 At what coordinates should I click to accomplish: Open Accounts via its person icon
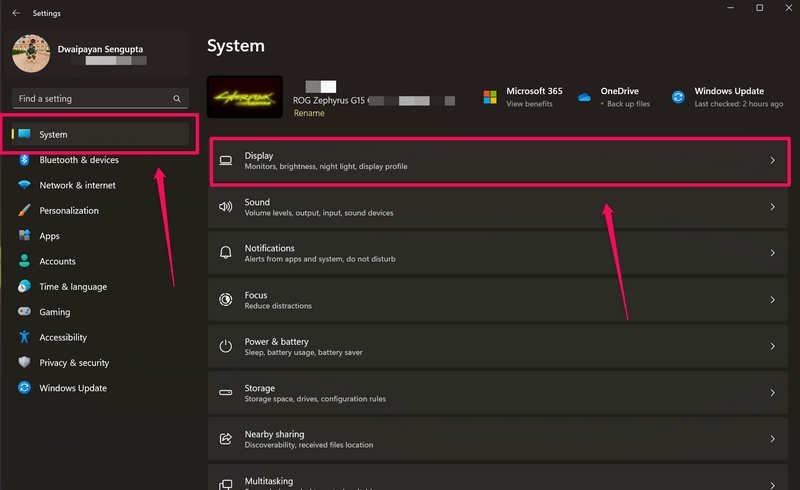click(24, 261)
